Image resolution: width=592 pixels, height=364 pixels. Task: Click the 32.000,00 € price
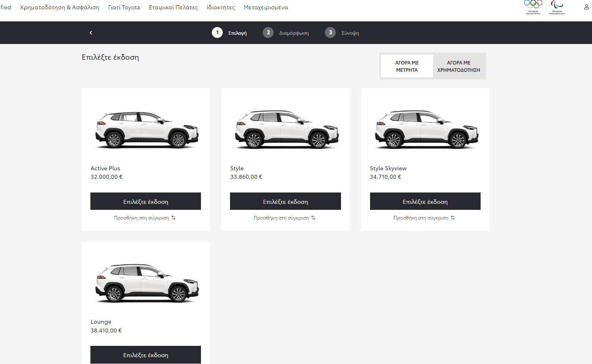point(107,177)
